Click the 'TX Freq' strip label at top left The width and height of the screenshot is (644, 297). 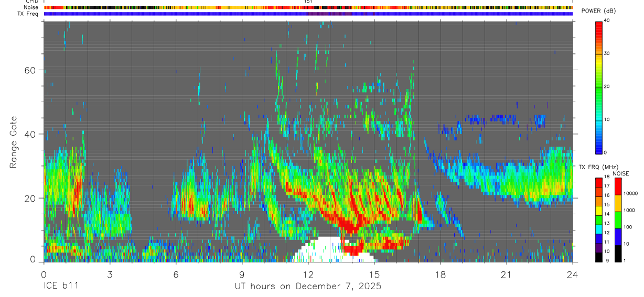28,14
